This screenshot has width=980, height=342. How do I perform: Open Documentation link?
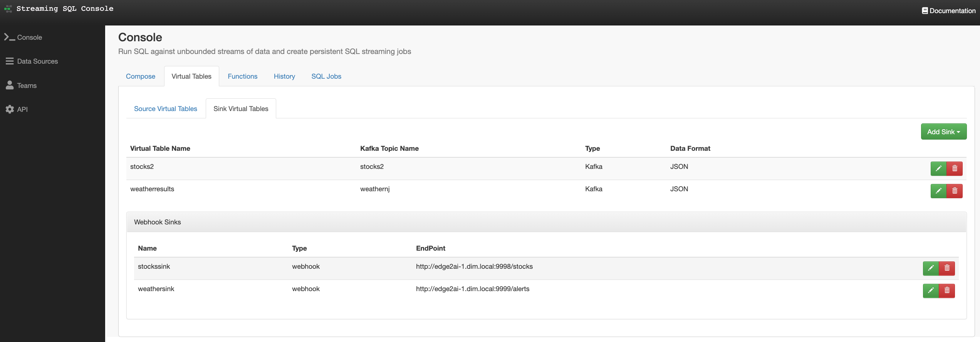948,11
